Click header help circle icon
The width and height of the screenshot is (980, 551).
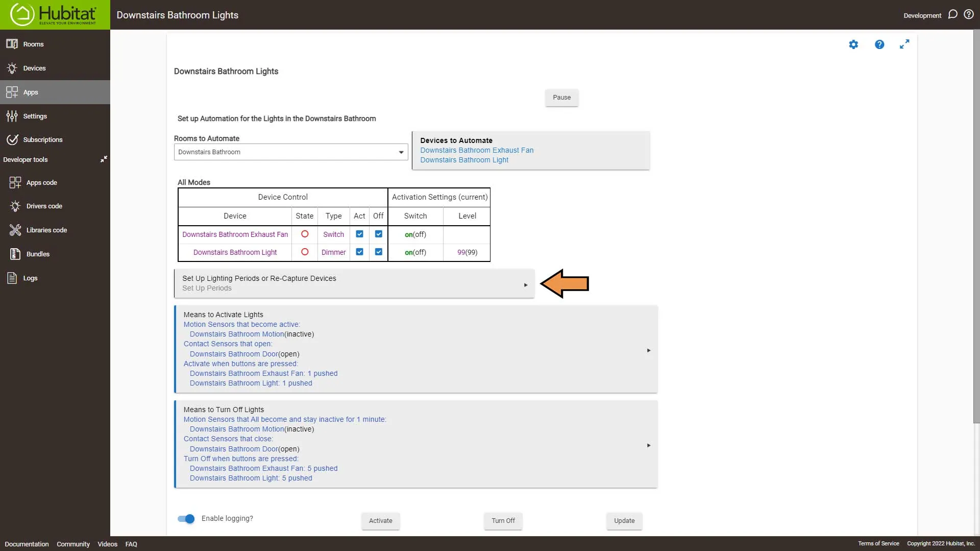[969, 14]
